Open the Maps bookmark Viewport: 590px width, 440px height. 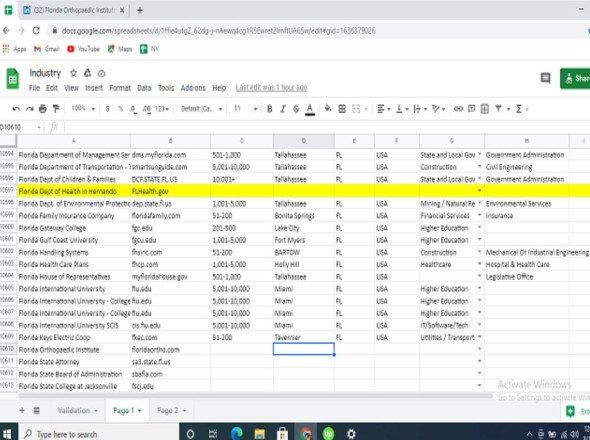click(x=120, y=49)
